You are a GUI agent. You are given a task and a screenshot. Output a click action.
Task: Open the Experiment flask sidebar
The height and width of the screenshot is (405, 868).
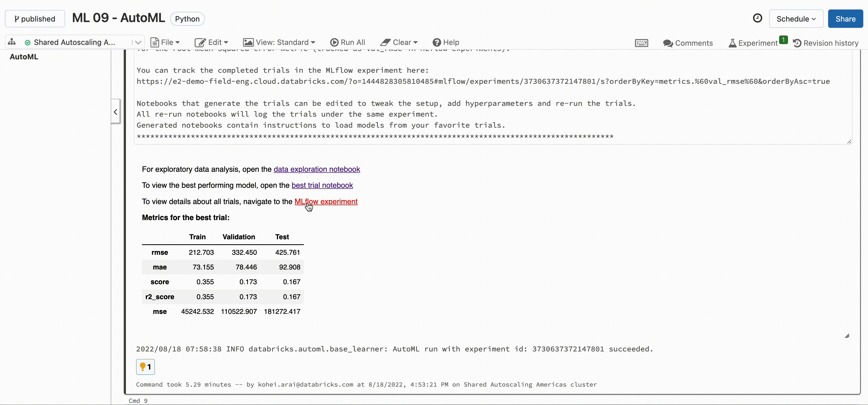point(753,43)
